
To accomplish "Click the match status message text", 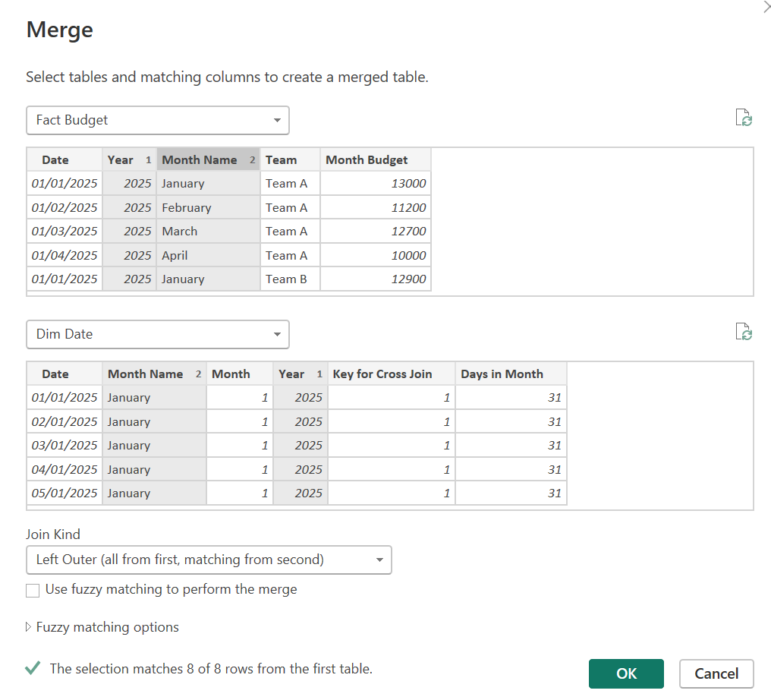I will coord(211,669).
